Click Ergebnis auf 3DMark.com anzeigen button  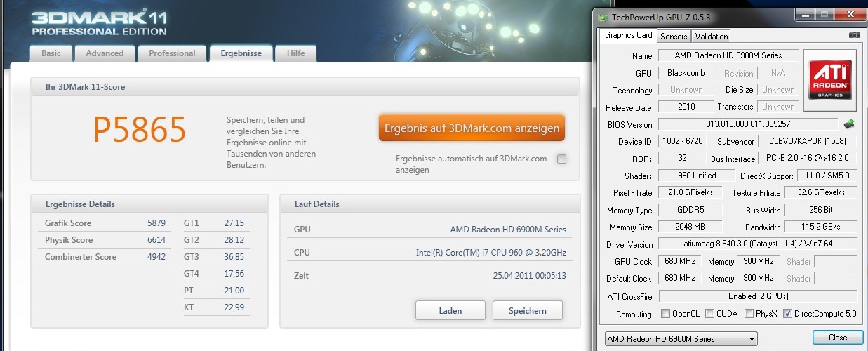click(x=472, y=128)
